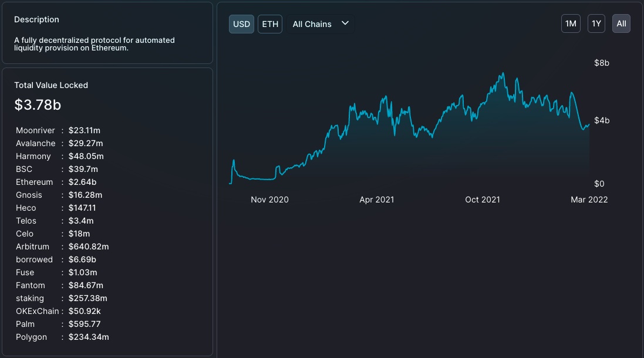Expand the chain filter chevron

(x=345, y=24)
